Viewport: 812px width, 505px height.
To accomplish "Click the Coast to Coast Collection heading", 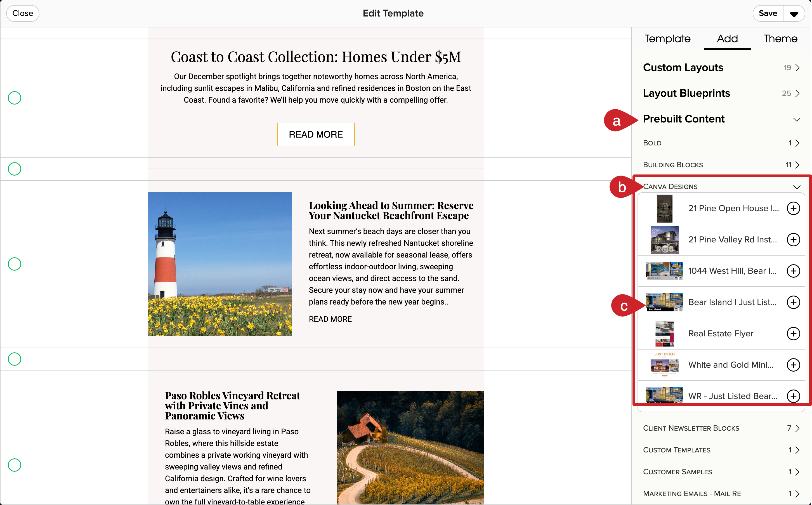I will click(x=315, y=57).
